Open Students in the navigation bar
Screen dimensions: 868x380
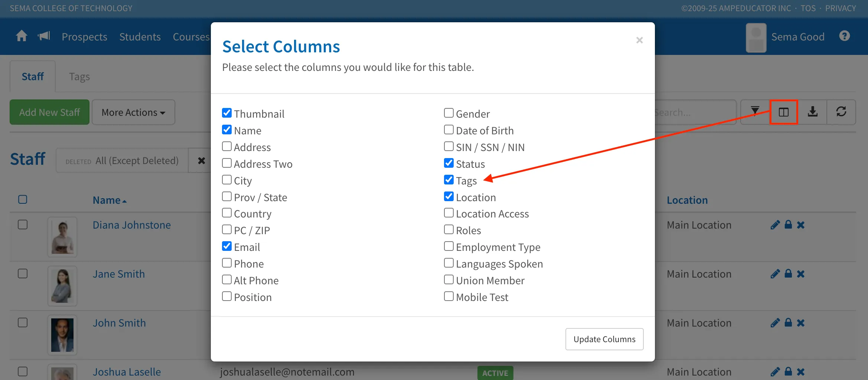pyautogui.click(x=140, y=37)
